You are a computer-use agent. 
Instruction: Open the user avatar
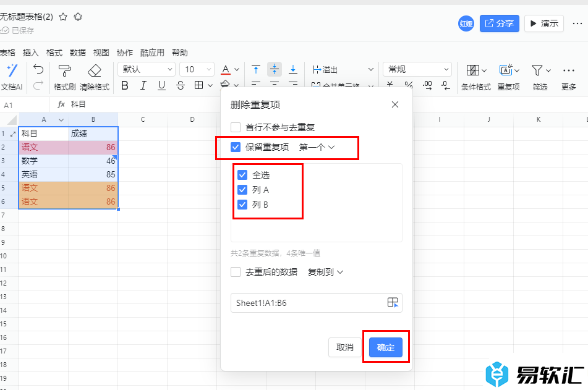pos(466,23)
